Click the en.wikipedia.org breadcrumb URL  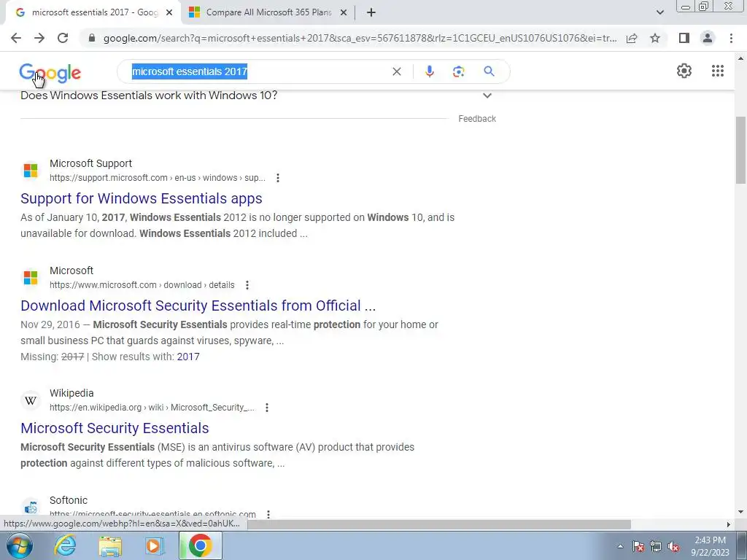click(x=152, y=408)
